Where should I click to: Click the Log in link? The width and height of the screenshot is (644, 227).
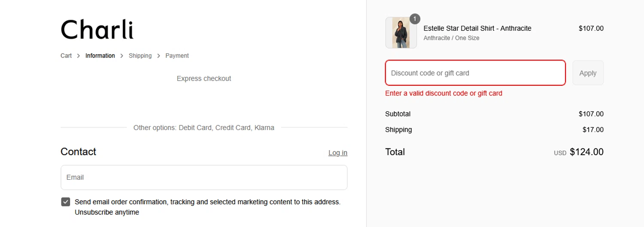point(338,153)
